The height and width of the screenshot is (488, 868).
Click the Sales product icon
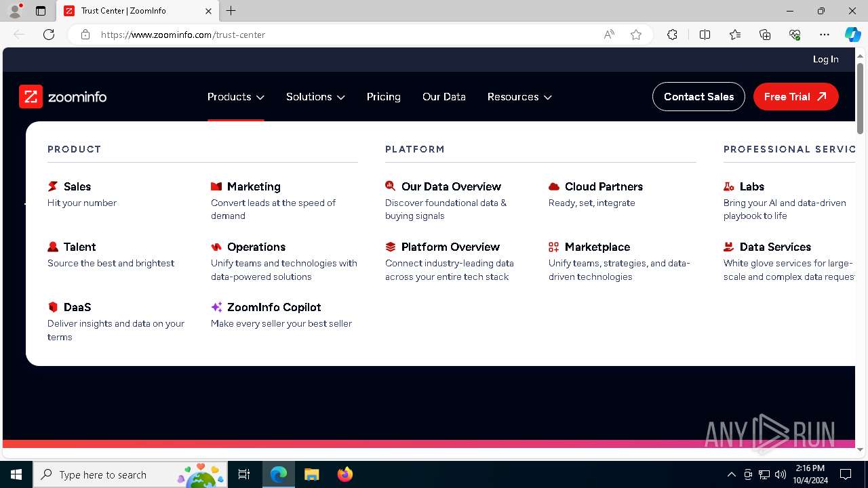pos(53,186)
